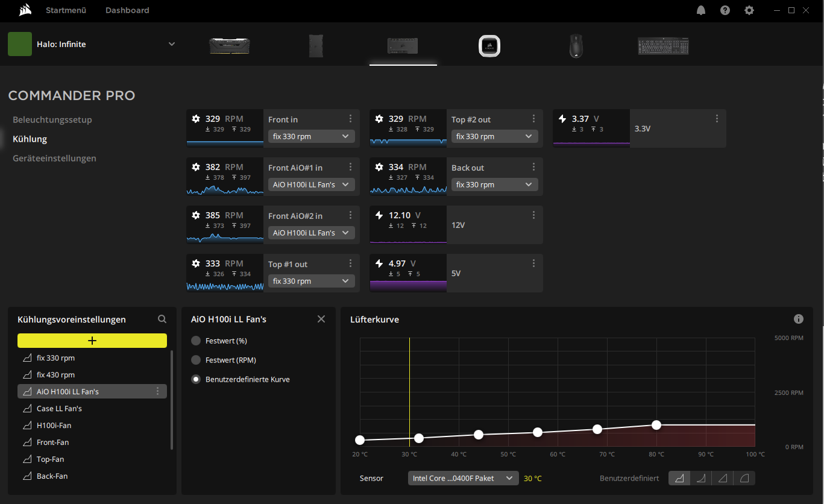
Task: Click the 12V lightning bolt icon
Action: (x=379, y=215)
